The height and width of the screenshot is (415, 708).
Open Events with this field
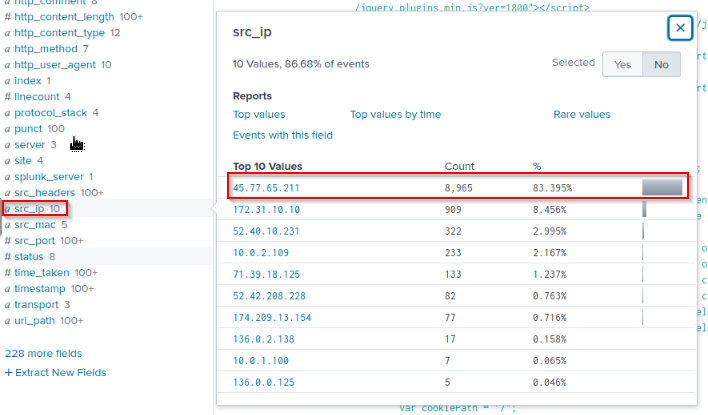tap(282, 135)
